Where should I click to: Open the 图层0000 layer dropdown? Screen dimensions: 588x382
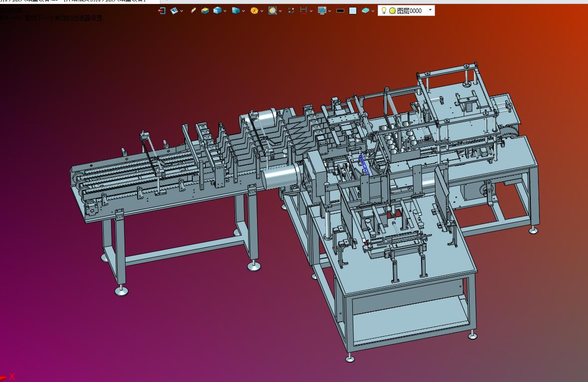430,10
